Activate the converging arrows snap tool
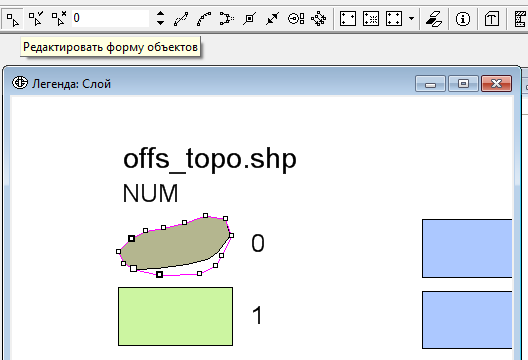The width and height of the screenshot is (528, 360). coord(272,19)
